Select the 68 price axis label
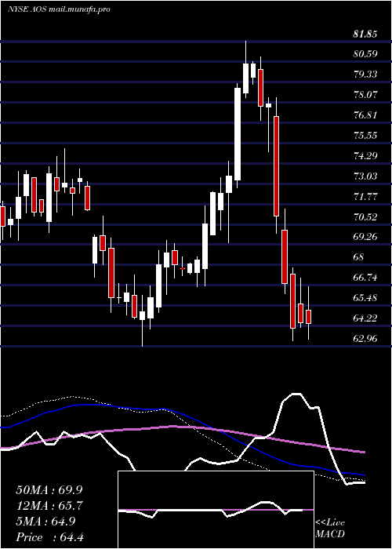392x549 pixels. 359,257
